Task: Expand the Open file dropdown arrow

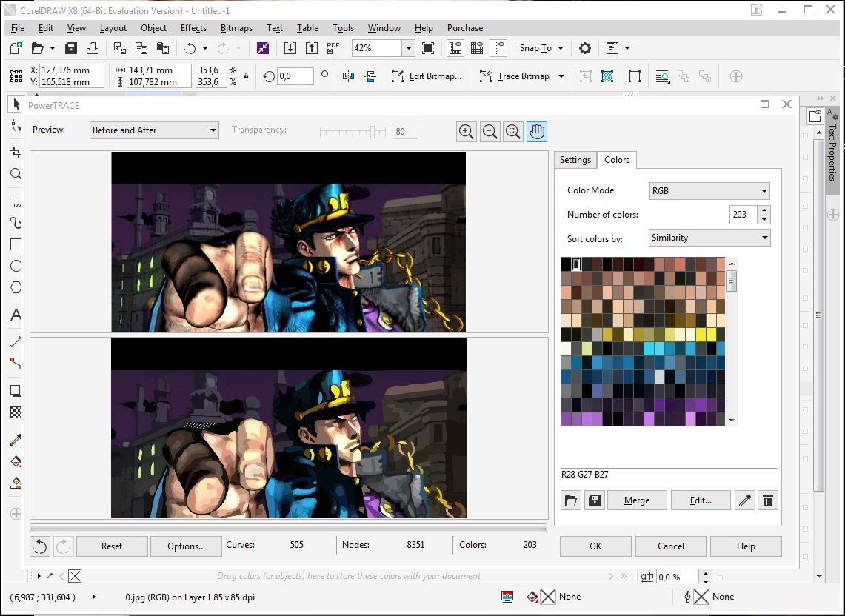Action: click(53, 48)
